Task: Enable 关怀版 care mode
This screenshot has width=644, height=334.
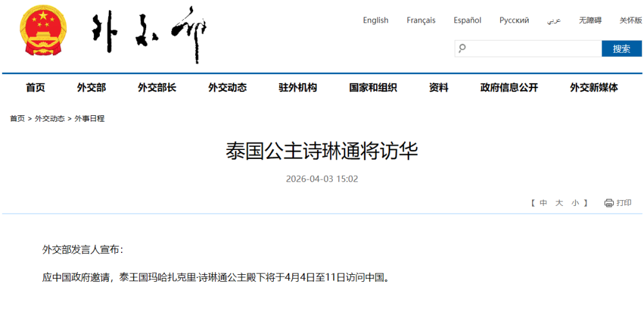Action: click(x=630, y=21)
